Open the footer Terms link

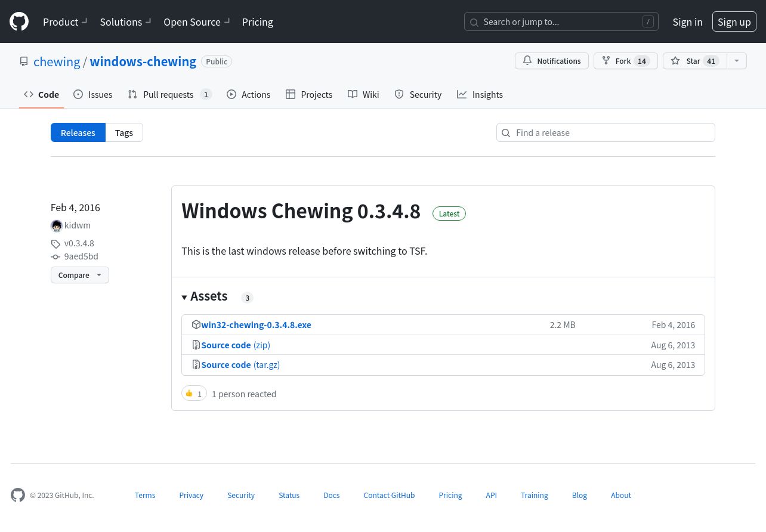tap(145, 495)
